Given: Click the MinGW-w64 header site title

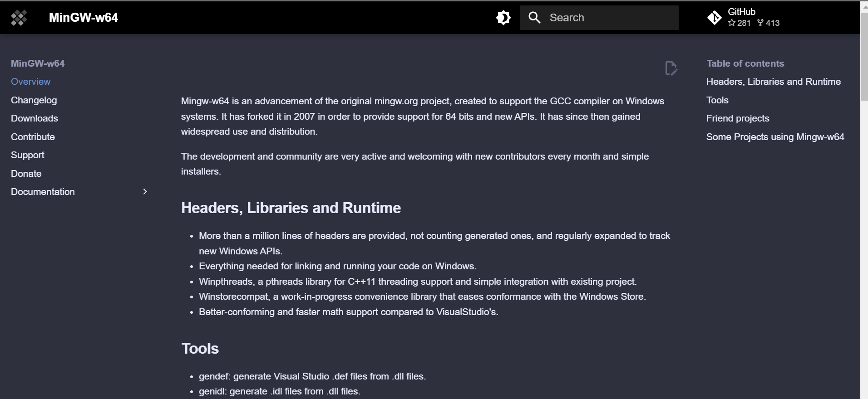Looking at the screenshot, I should 84,18.
